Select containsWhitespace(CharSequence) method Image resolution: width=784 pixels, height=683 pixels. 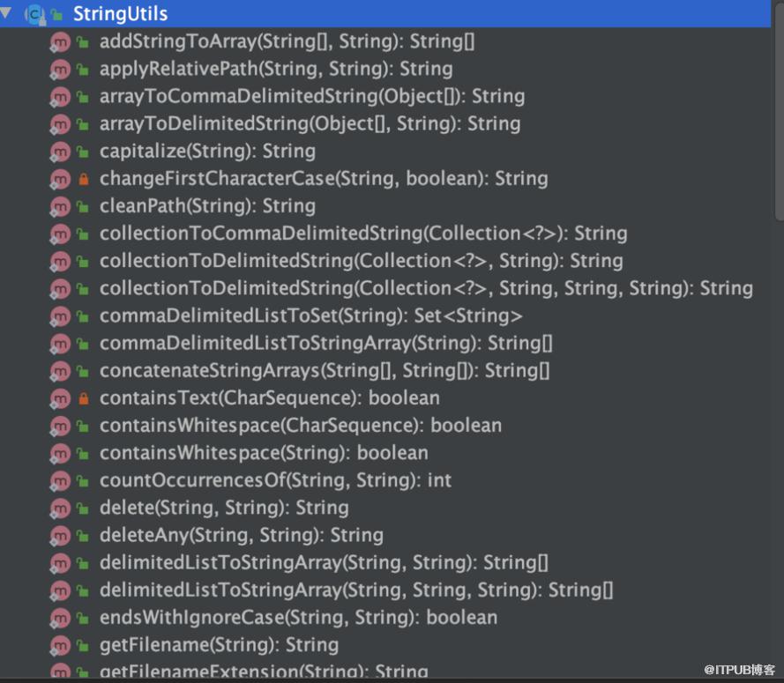click(x=301, y=425)
